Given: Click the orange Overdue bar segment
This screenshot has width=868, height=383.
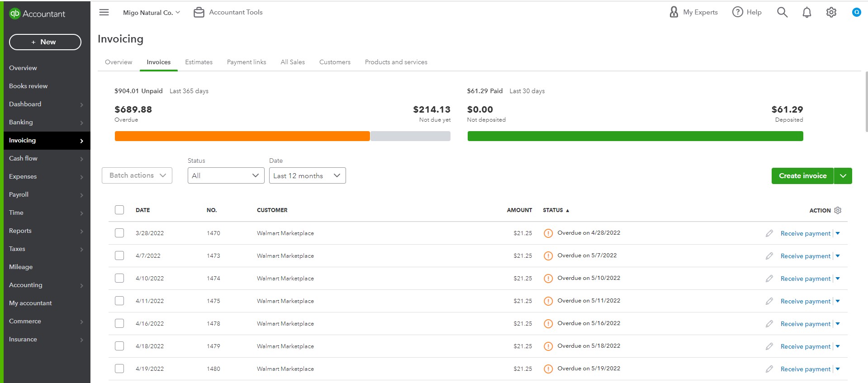Looking at the screenshot, I should (242, 136).
